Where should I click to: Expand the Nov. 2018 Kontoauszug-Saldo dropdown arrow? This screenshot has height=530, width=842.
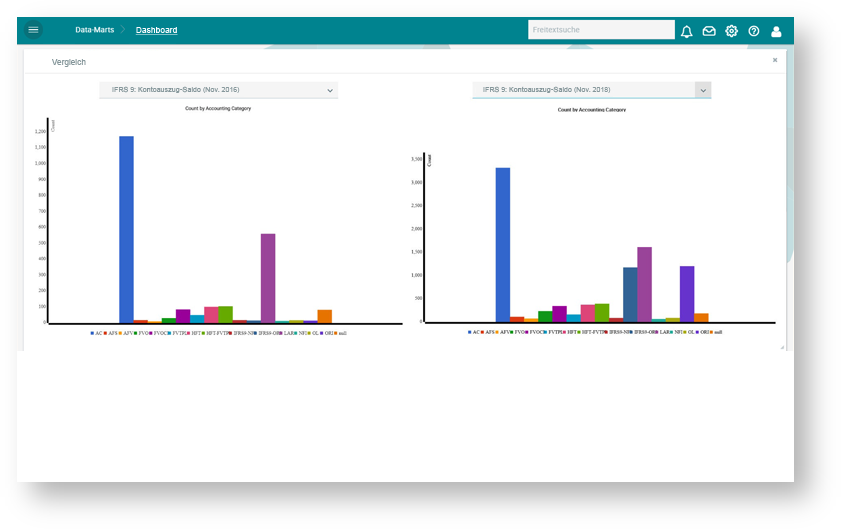pos(703,90)
